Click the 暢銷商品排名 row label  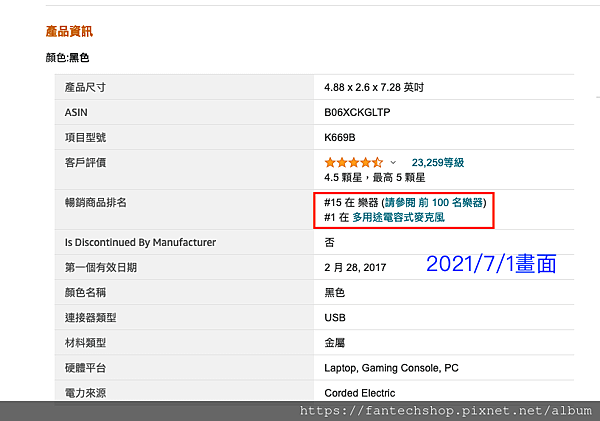95,202
